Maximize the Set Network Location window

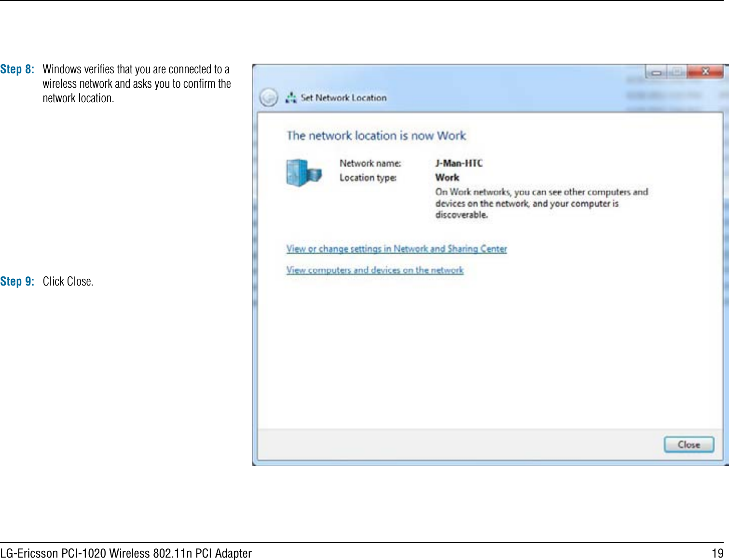[x=677, y=72]
